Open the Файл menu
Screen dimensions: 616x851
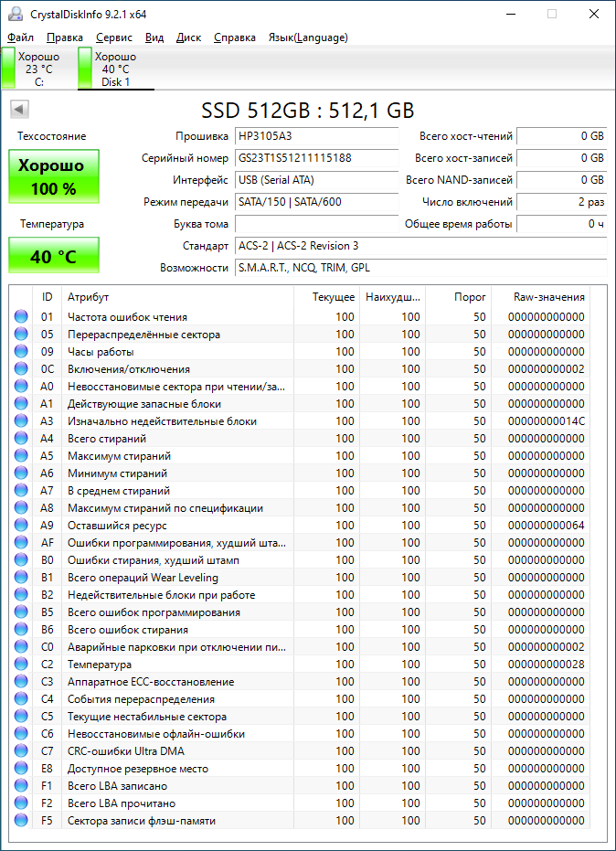click(21, 37)
